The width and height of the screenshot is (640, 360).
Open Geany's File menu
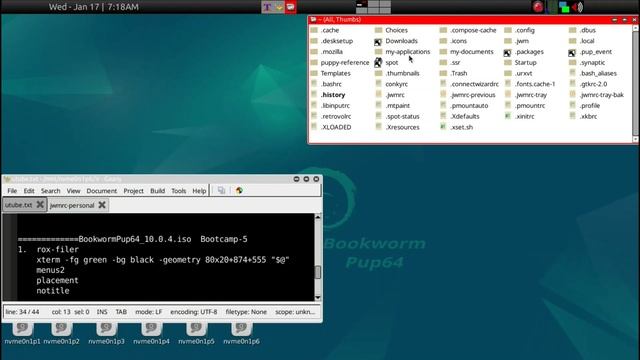(x=12, y=191)
